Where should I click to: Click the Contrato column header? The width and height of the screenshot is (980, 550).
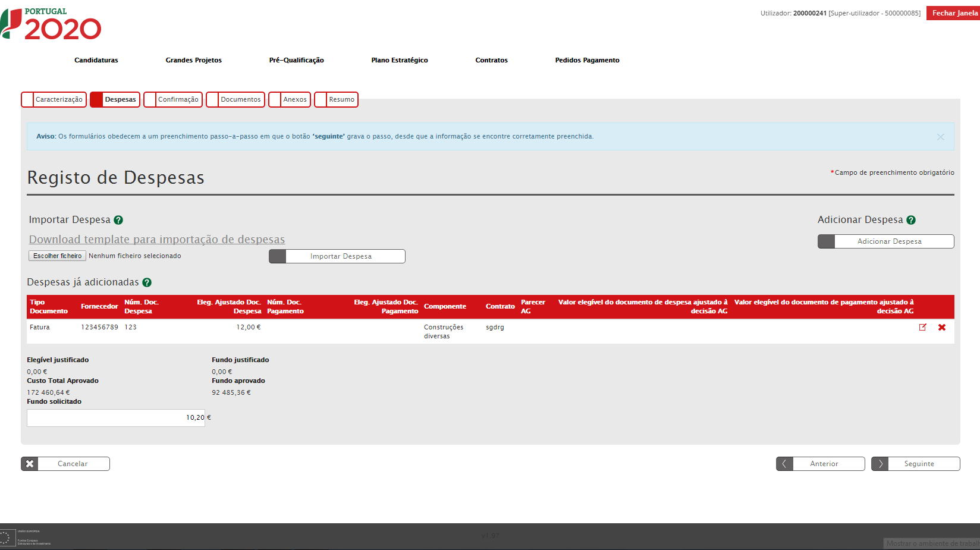(500, 307)
